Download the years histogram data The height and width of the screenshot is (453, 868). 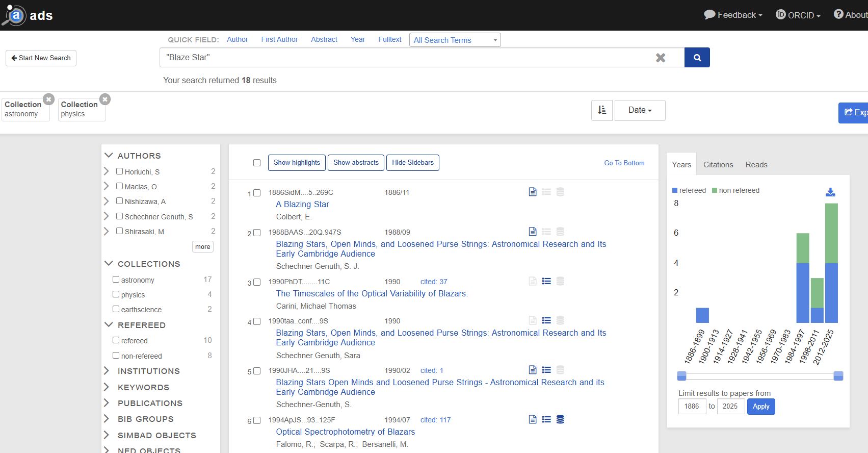[x=830, y=192]
